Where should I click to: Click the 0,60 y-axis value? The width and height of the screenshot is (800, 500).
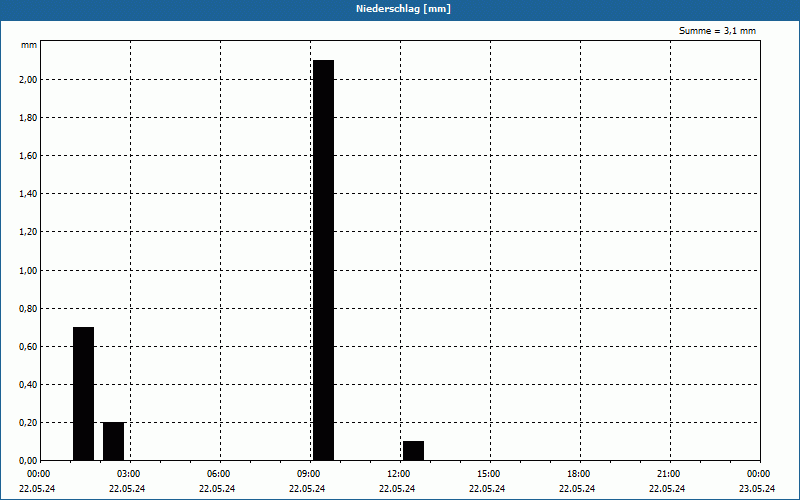(x=28, y=346)
